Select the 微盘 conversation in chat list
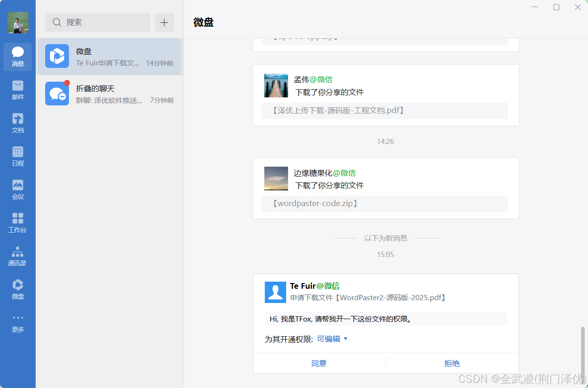This screenshot has height=388, width=588. 109,57
